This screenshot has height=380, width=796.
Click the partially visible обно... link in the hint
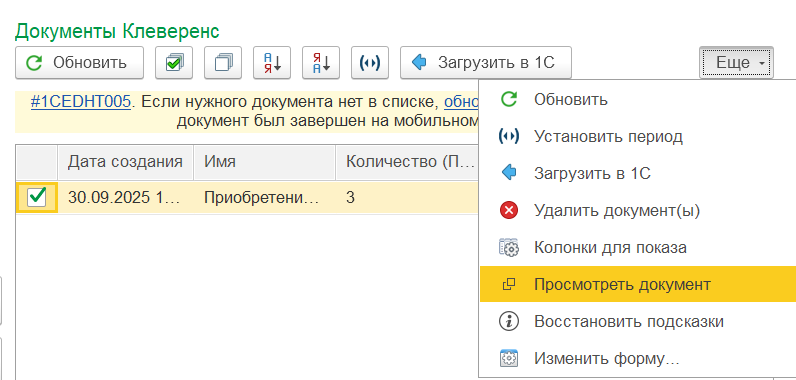461,102
